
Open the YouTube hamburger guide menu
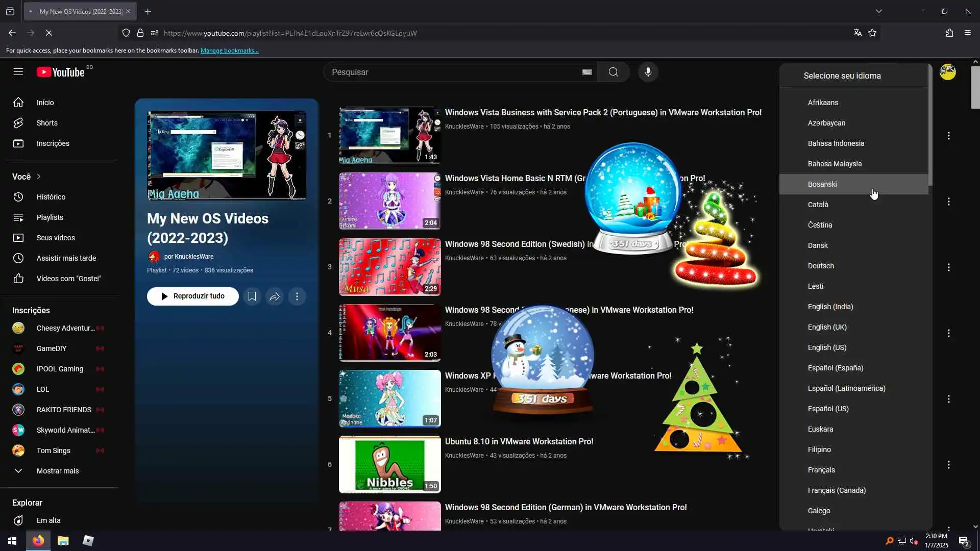pos(18,72)
